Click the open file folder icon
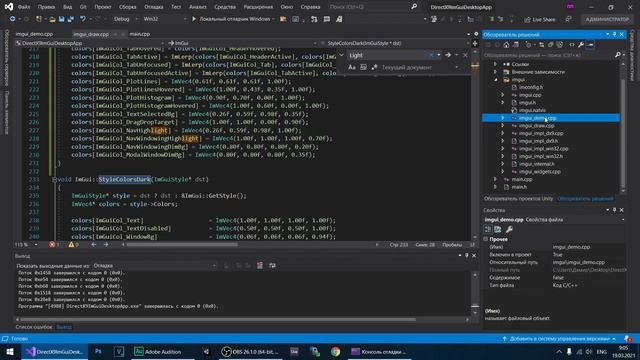This screenshot has height=360, width=640. (x=52, y=19)
